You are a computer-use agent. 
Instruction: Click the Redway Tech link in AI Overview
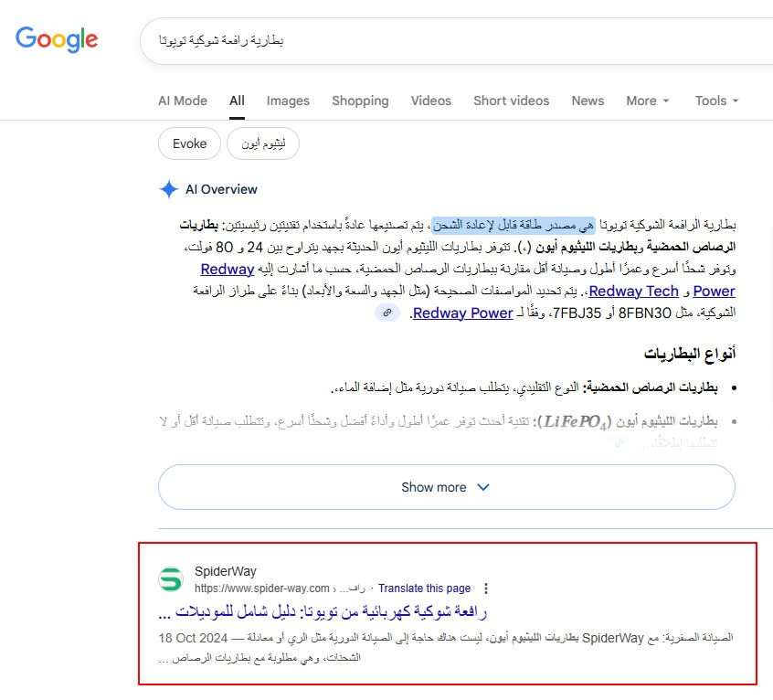(633, 291)
